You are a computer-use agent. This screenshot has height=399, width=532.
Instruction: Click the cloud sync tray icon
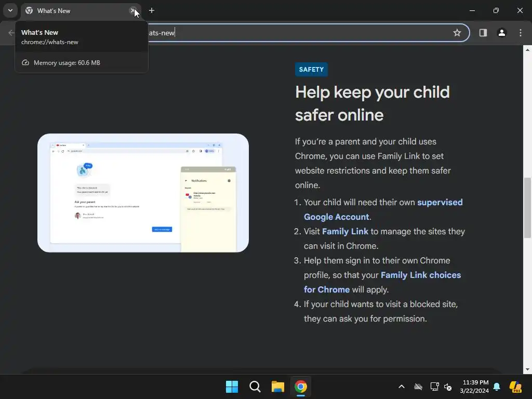(x=418, y=387)
